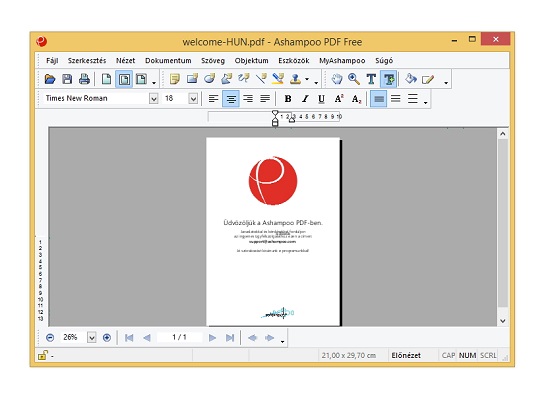Screen dimensions: 550x408
Task: Set one-and-a-half line spacing
Action: click(x=396, y=99)
